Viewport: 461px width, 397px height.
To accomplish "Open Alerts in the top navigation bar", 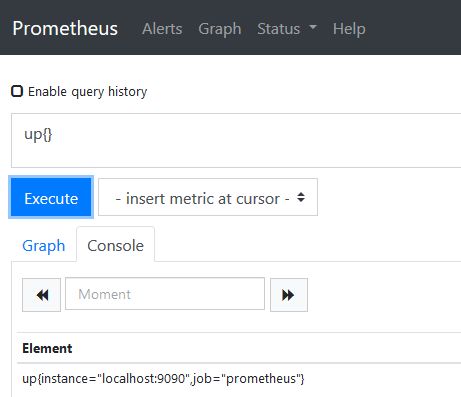I will tap(162, 29).
